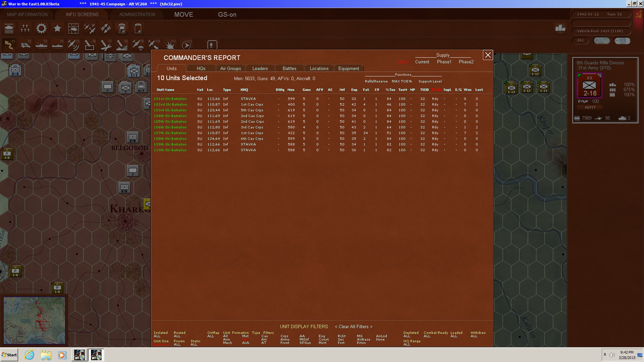
Task: Select the F3 naval transport ship icon
Action: [41, 45]
